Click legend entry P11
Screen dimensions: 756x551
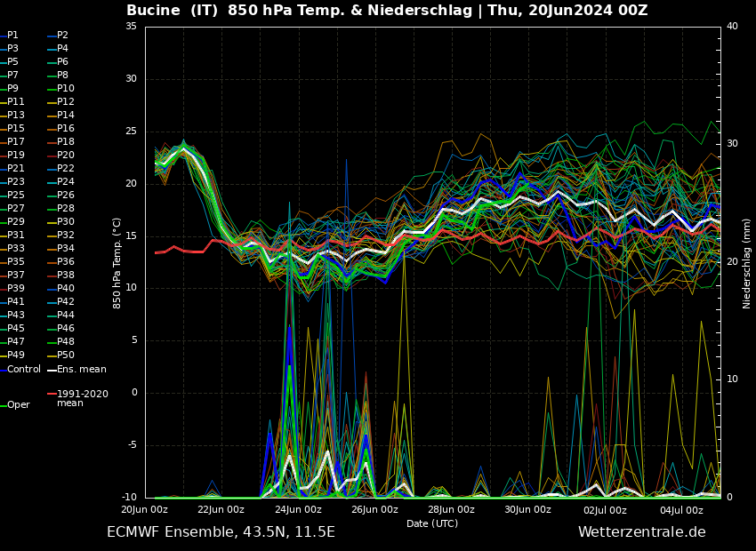[x=12, y=101]
